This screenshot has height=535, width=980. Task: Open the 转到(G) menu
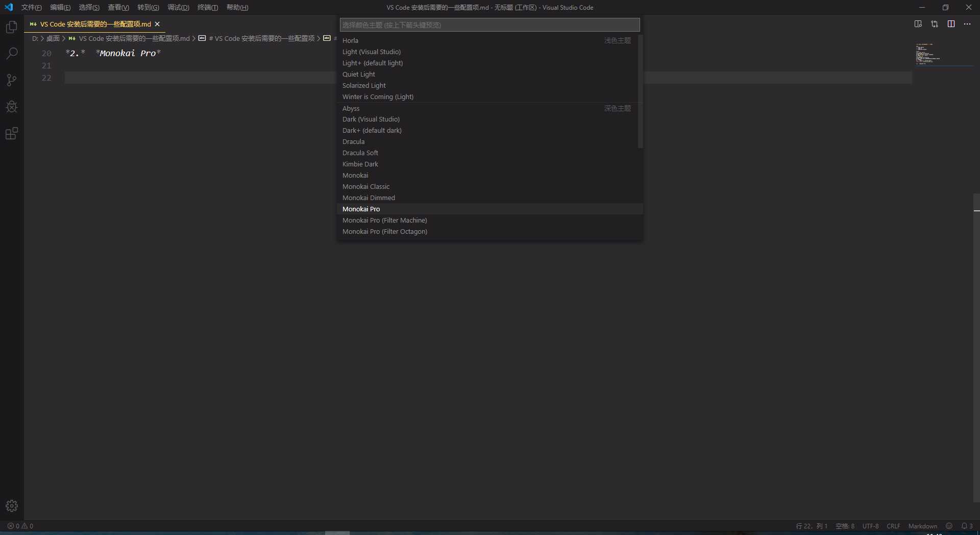point(148,7)
